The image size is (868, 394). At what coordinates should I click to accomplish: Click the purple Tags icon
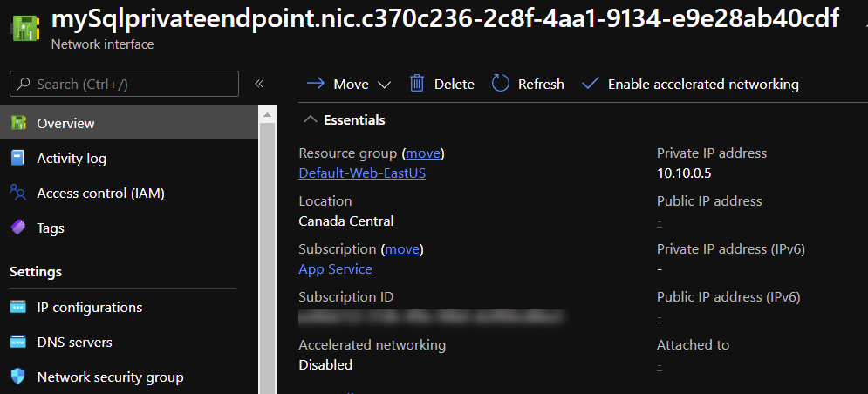click(x=17, y=228)
